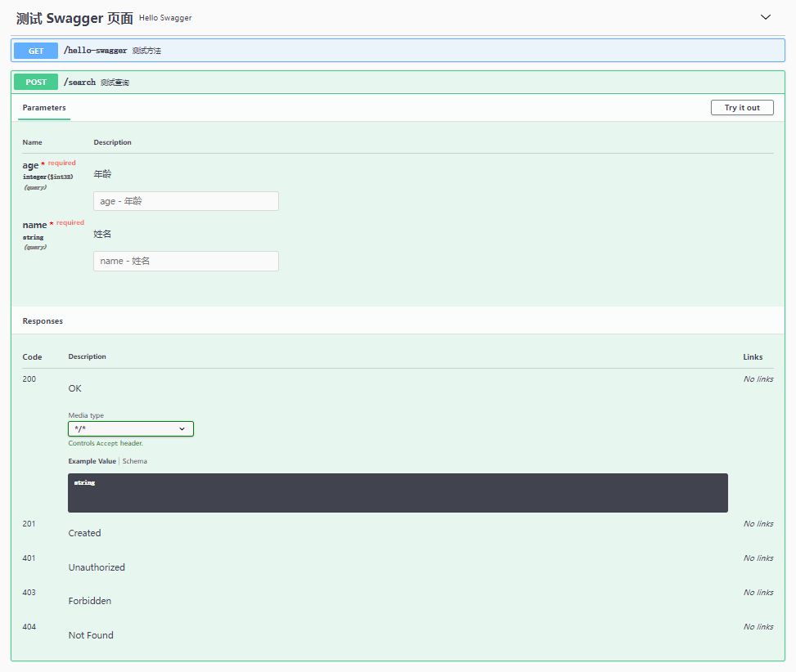This screenshot has height=672, width=796.
Task: Click the Responses heading
Action: click(43, 321)
